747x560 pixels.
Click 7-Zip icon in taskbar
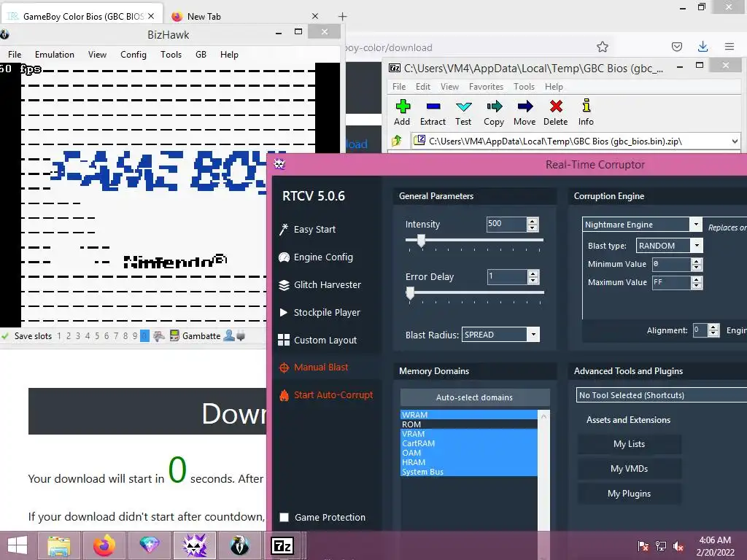click(282, 545)
